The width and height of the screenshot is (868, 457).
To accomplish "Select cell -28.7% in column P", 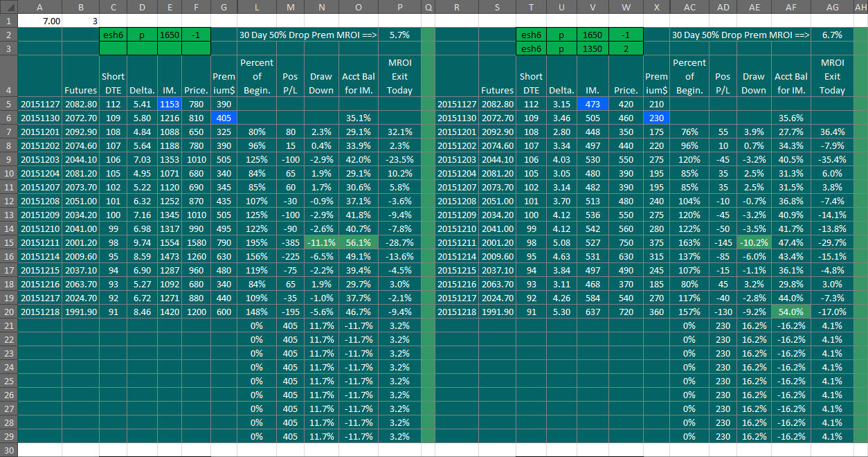I will (399, 242).
